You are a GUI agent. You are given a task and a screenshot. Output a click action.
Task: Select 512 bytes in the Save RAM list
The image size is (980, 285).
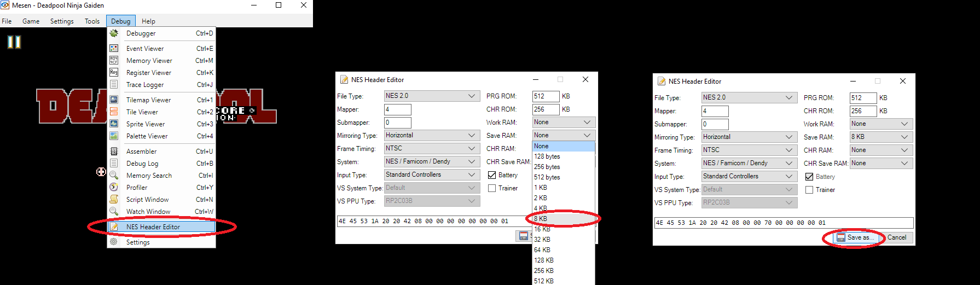564,177
